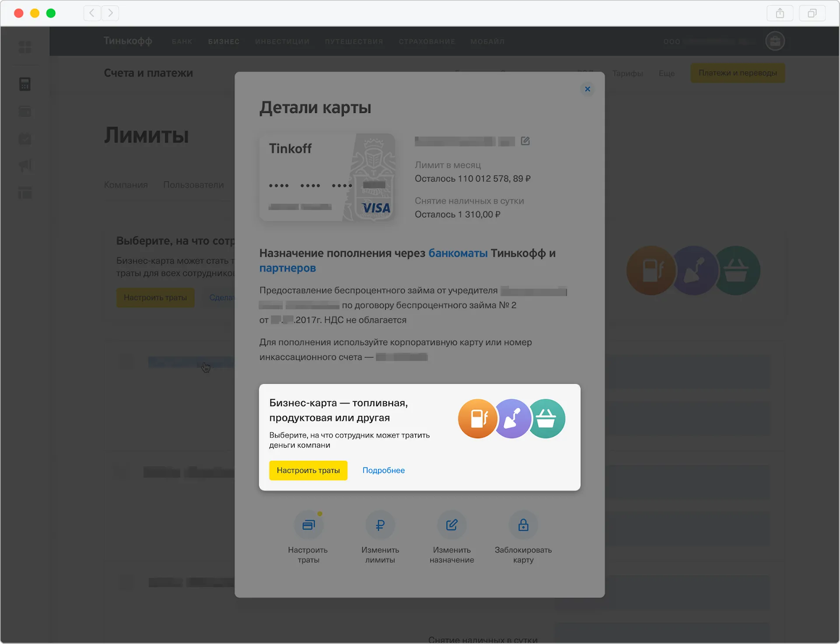Click the Детали карты title
This screenshot has width=840, height=644.
[315, 108]
